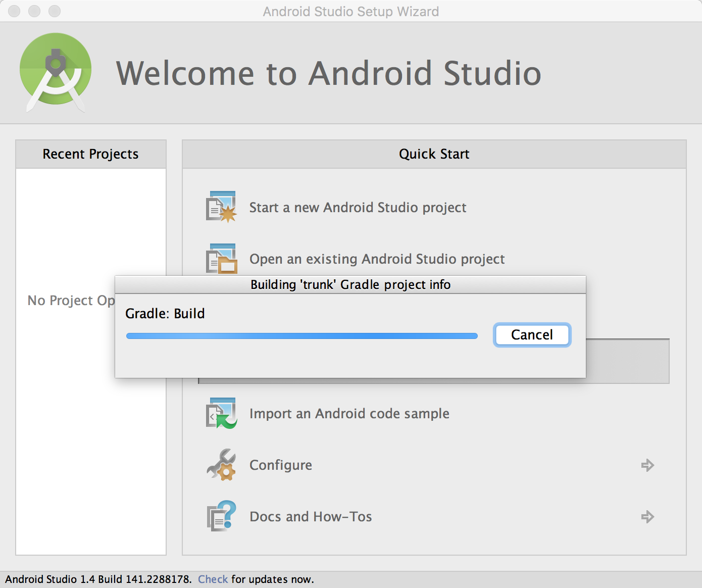Minimize the Setup Wizard window

[34, 11]
